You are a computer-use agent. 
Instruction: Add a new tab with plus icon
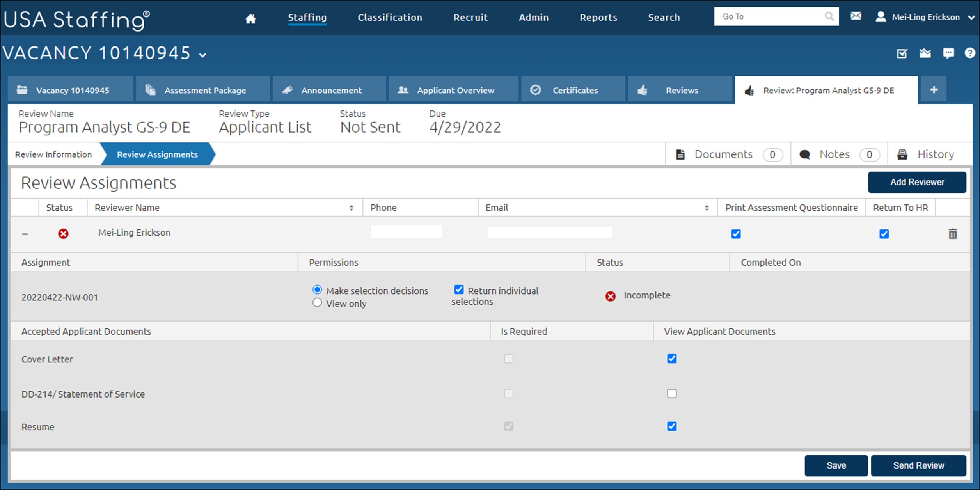pos(934,90)
